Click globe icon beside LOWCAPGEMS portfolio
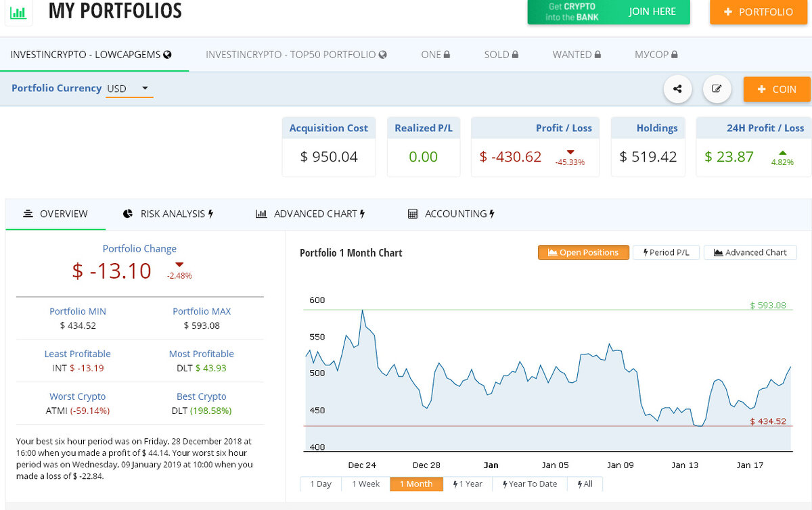 pyautogui.click(x=167, y=55)
